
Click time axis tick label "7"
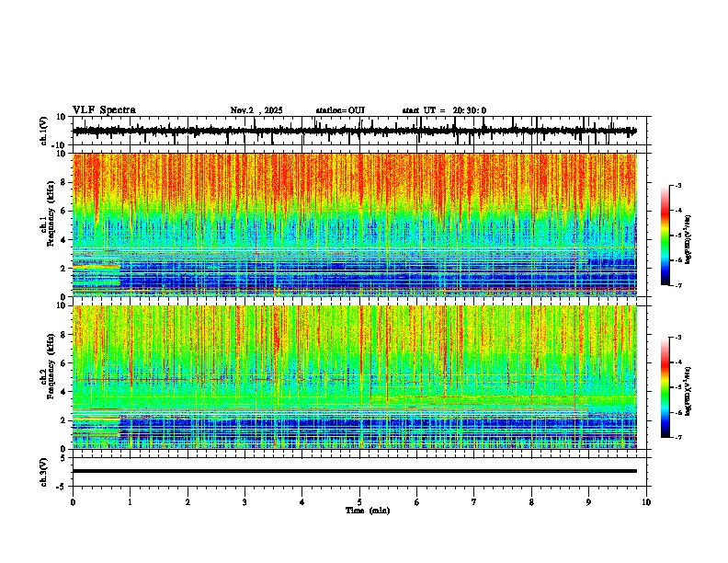tap(474, 502)
